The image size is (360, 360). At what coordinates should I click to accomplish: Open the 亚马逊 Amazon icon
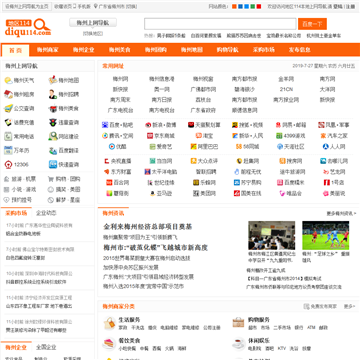(x=153, y=193)
